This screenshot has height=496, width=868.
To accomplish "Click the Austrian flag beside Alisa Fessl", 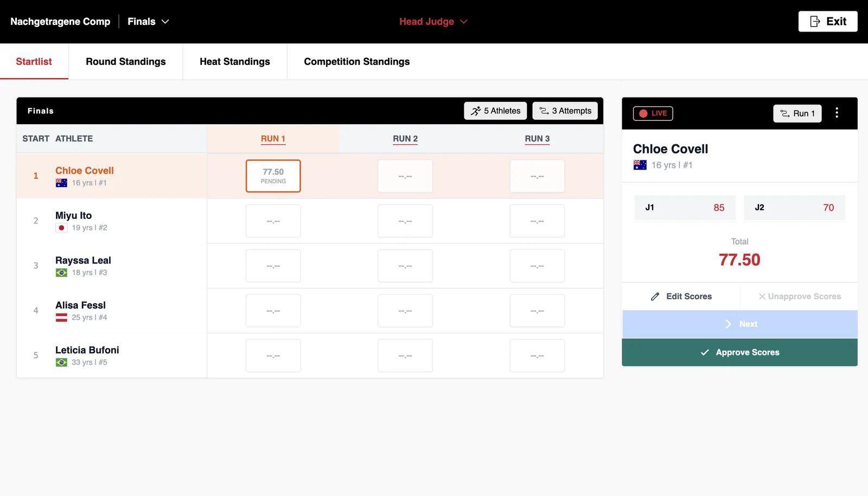I will [x=62, y=318].
